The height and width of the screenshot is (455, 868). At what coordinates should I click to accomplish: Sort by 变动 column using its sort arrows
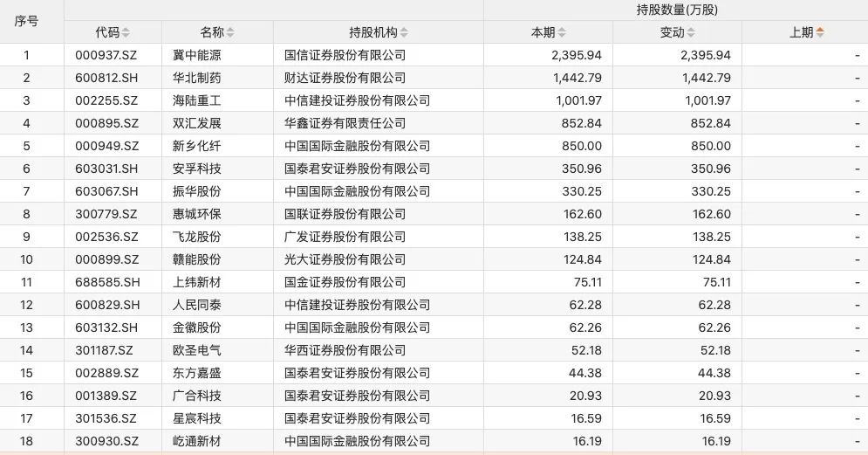(x=691, y=32)
